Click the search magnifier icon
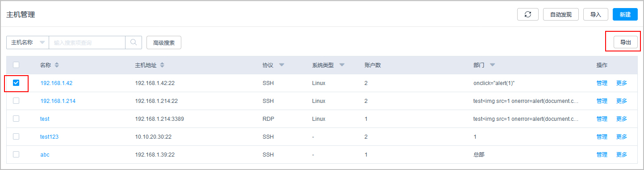Image resolution: width=644 pixels, height=170 pixels. pos(133,42)
